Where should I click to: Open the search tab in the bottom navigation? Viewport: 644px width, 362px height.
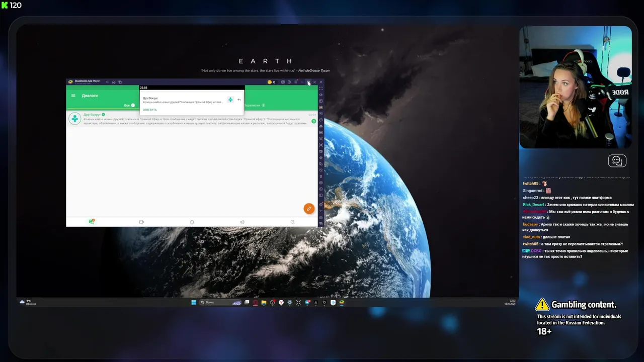tap(292, 222)
